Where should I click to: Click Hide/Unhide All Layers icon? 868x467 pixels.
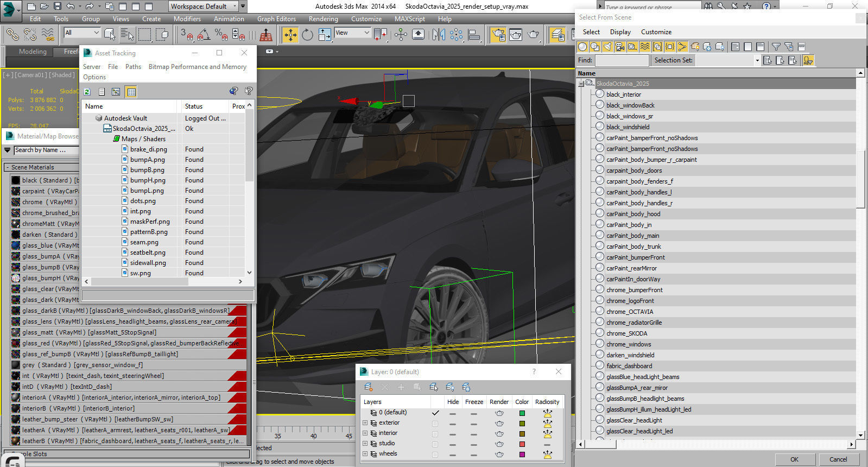pos(449,387)
